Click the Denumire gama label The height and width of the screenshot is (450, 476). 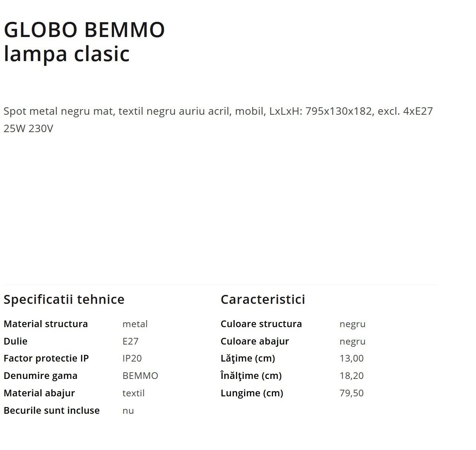40,376
